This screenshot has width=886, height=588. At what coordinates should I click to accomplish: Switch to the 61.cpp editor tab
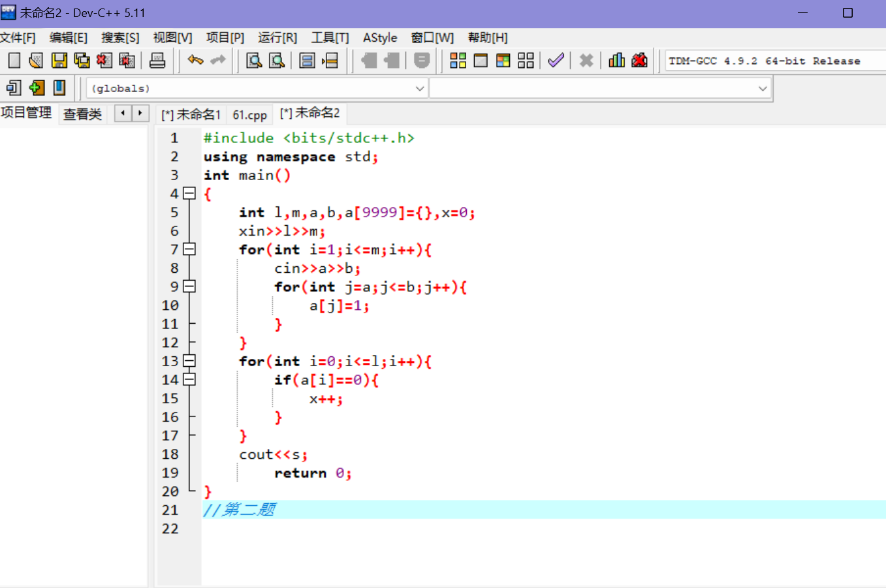pyautogui.click(x=250, y=114)
